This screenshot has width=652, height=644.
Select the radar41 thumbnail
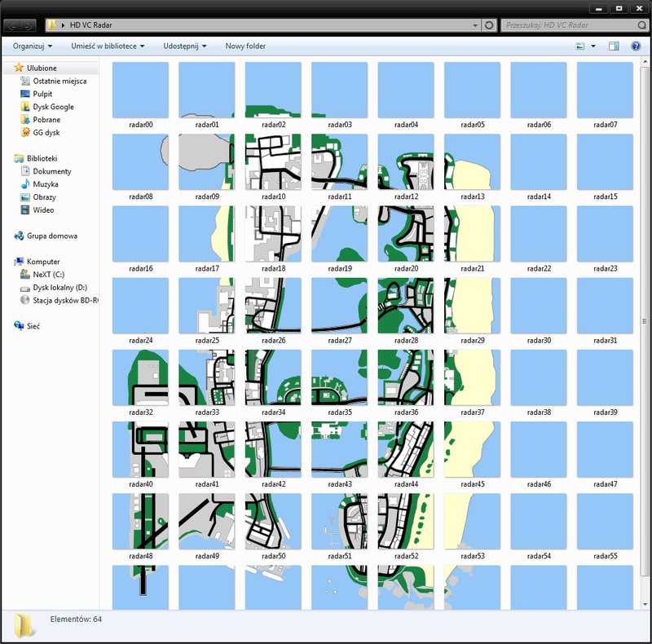207,450
